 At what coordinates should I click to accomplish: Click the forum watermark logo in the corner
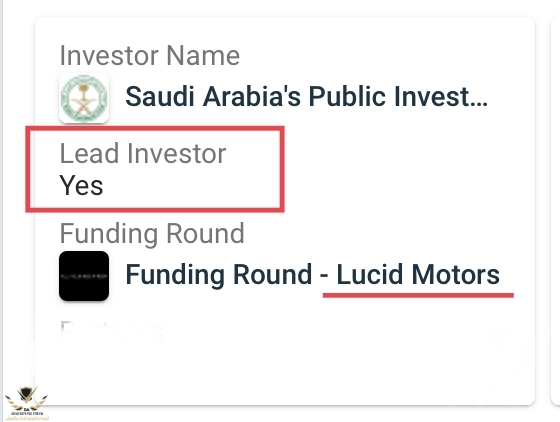pos(26,403)
